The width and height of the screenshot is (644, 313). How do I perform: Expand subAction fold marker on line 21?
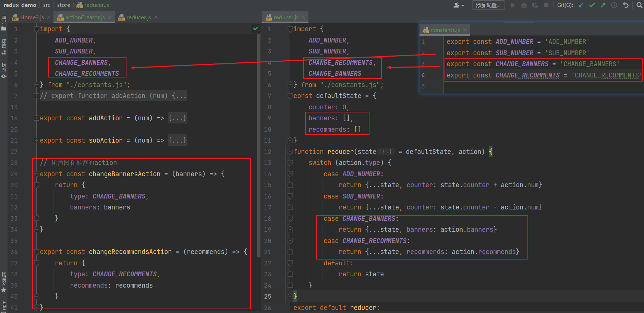coord(36,141)
